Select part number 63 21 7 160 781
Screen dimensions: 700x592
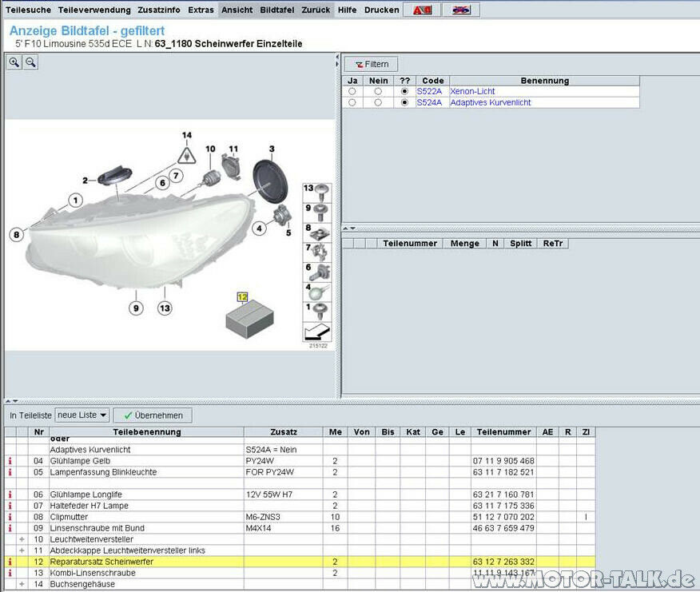pyautogui.click(x=503, y=495)
